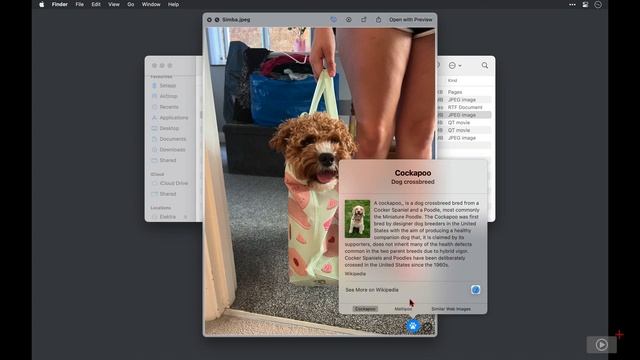Open the Apple menu
Image resolution: width=640 pixels, height=360 pixels.
42,4
